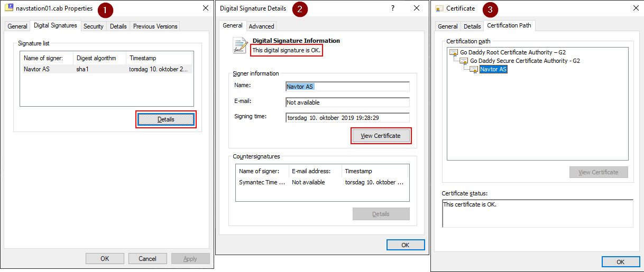Click the Certificate status text box

coord(537,213)
